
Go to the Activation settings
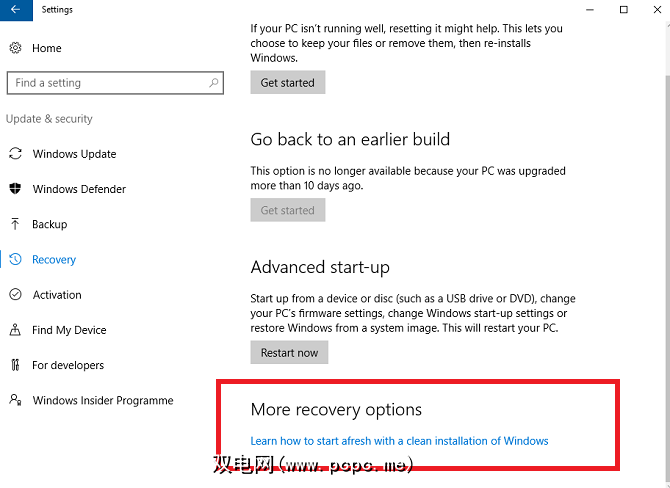57,295
